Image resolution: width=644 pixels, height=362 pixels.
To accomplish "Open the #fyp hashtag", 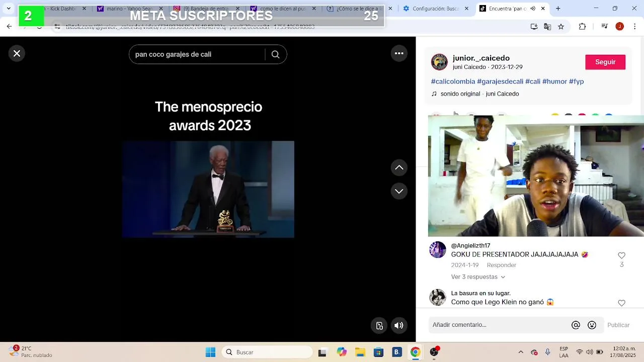I will click(x=577, y=81).
